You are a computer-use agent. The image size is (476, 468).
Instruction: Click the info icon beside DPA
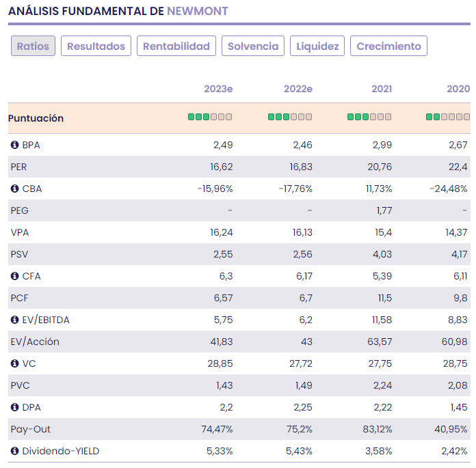pyautogui.click(x=14, y=407)
